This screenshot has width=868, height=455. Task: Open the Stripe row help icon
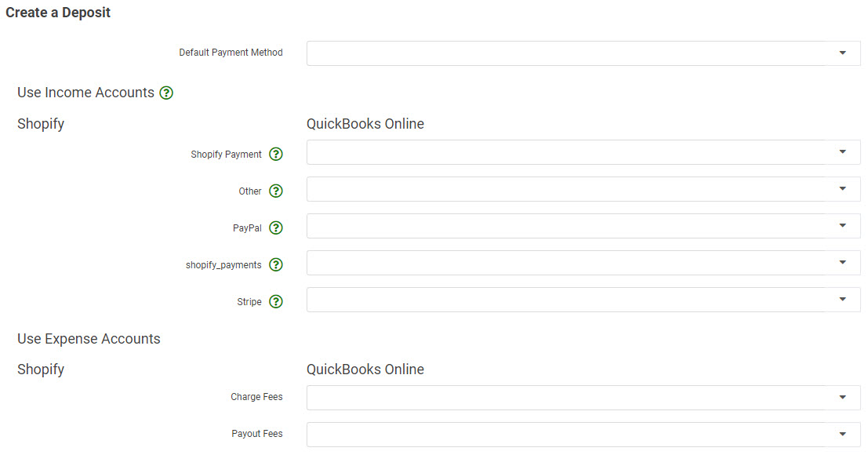pos(276,302)
